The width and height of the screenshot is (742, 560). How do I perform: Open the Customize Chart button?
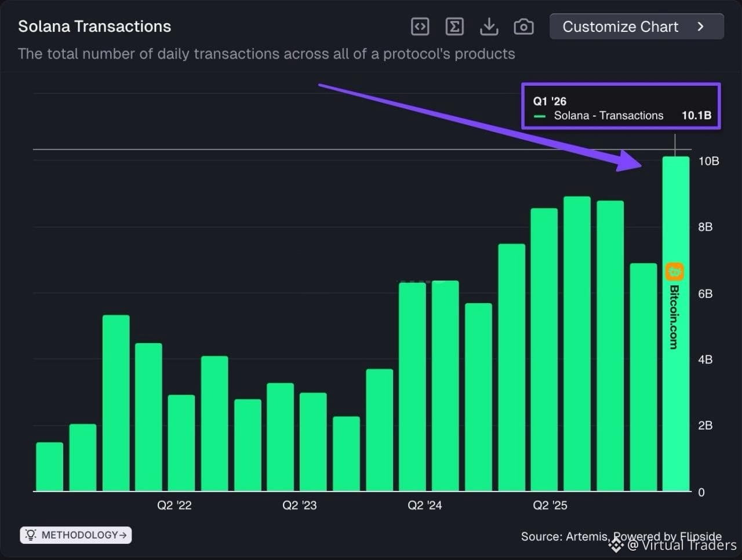click(636, 27)
